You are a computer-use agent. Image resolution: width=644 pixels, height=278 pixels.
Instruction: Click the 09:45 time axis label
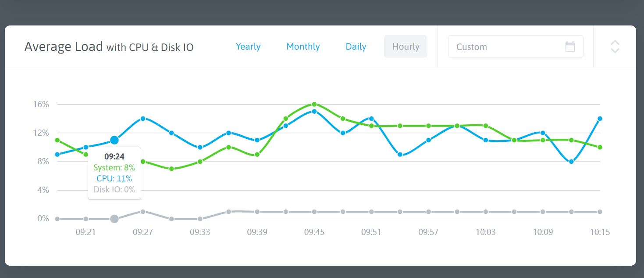(x=314, y=232)
